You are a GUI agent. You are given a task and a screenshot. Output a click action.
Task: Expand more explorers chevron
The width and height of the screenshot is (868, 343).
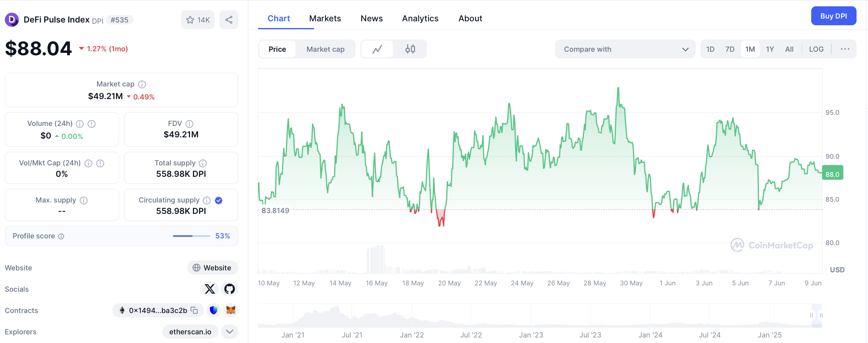pos(230,332)
